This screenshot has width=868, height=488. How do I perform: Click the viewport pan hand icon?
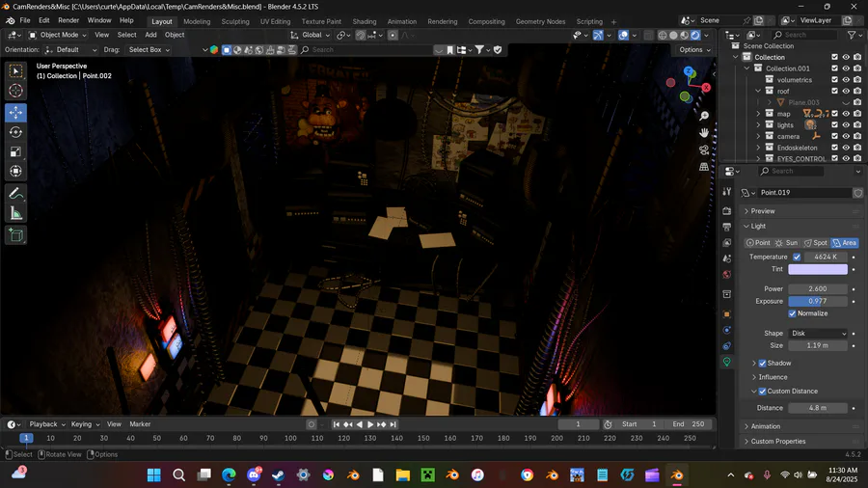[x=704, y=133]
